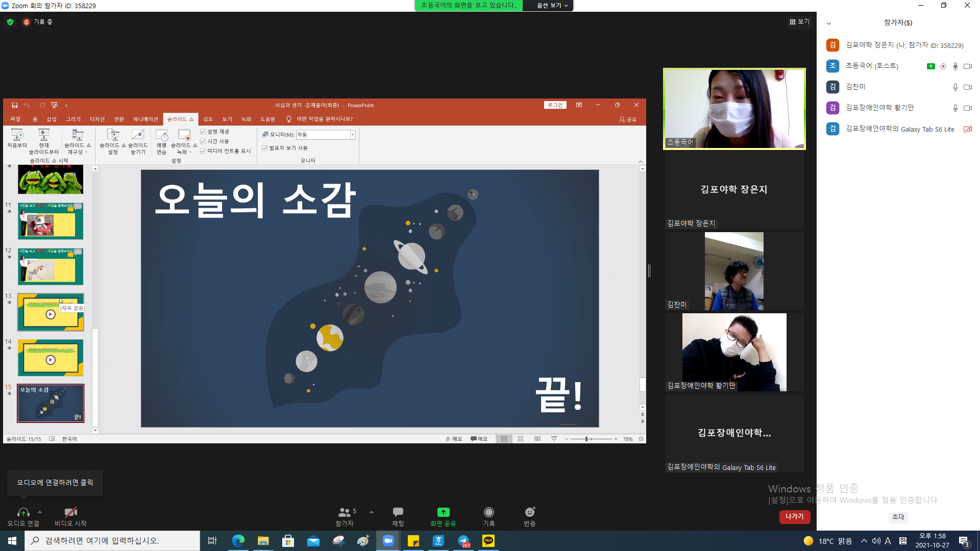Click the PowerPoint login button

tap(555, 105)
